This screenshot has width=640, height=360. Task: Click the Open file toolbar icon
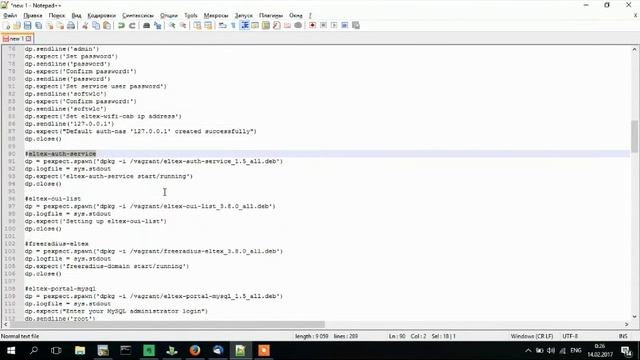coord(17,25)
